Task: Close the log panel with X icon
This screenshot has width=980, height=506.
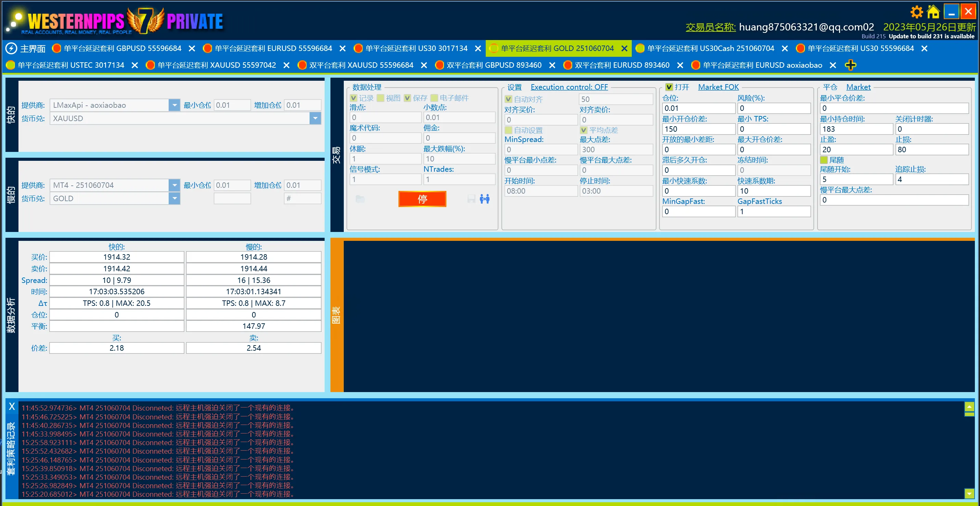Action: (x=12, y=406)
